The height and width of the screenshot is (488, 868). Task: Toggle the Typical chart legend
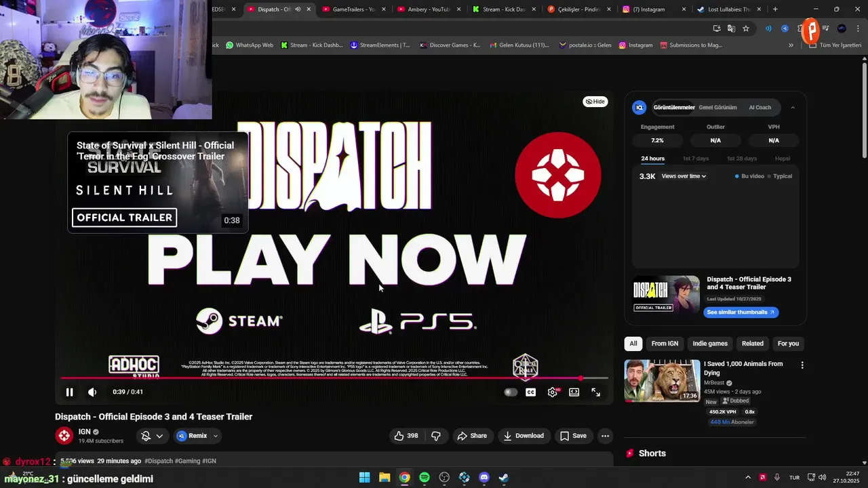[781, 176]
